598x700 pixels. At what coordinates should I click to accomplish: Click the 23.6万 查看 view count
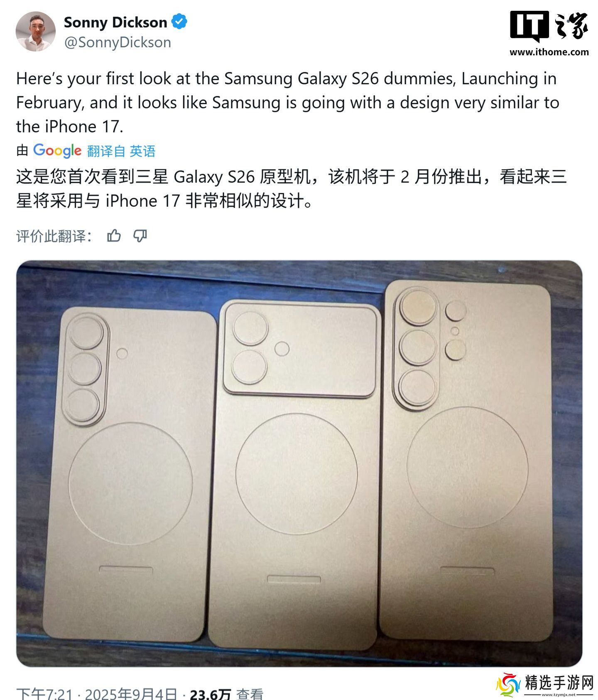(x=226, y=693)
